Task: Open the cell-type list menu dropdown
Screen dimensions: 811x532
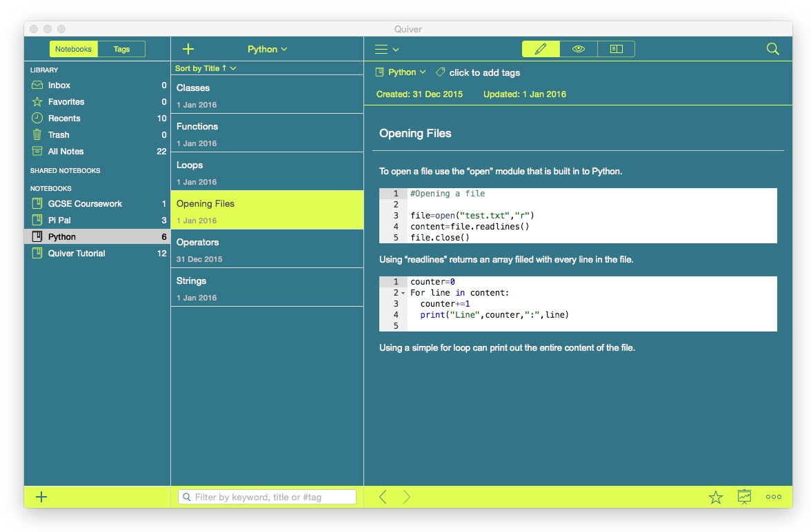Action: click(387, 49)
